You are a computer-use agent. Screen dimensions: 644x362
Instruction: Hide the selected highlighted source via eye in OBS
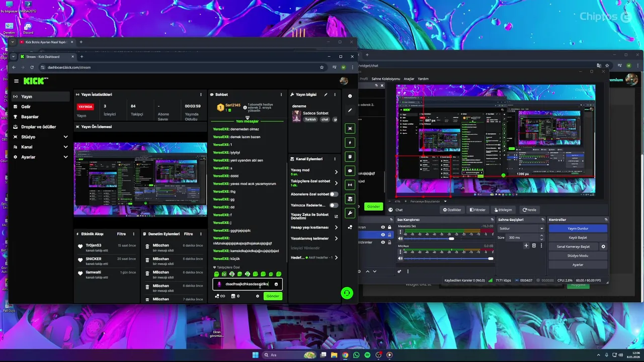383,235
